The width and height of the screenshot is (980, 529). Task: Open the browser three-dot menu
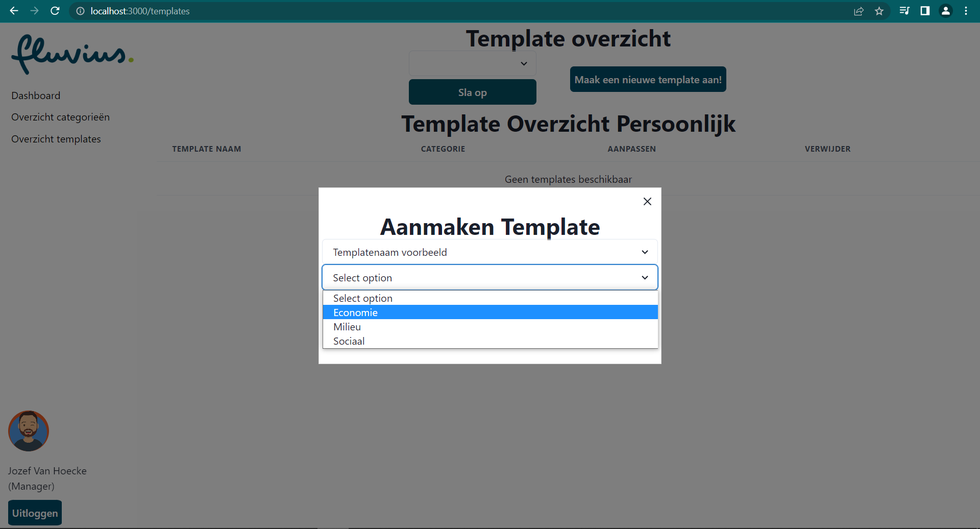966,11
